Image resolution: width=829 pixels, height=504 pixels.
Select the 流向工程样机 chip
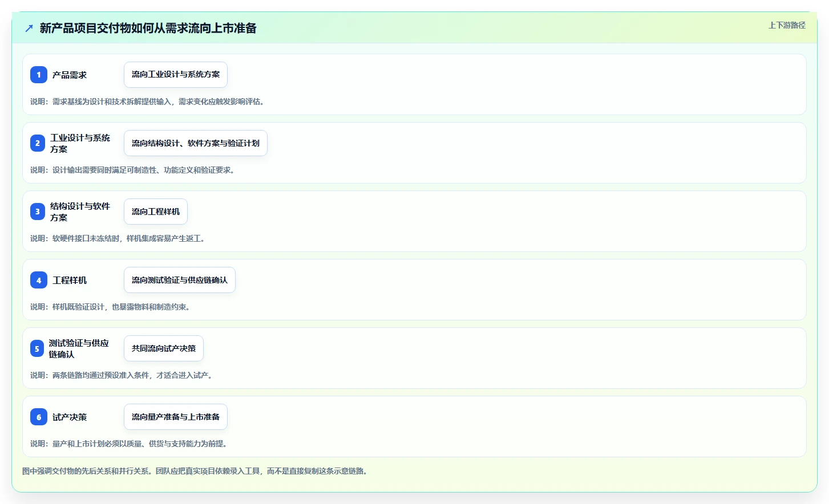(x=156, y=212)
